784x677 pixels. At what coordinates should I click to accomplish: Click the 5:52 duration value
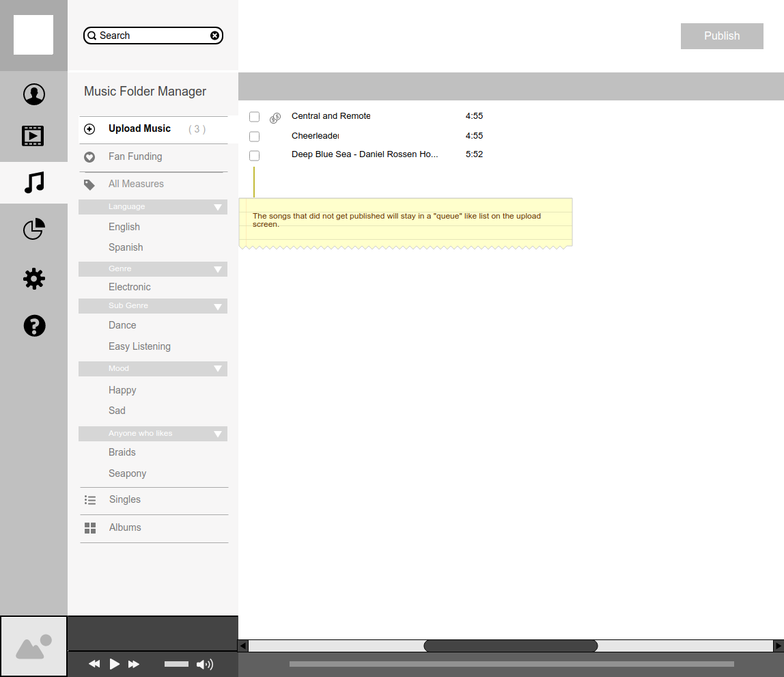click(x=474, y=154)
